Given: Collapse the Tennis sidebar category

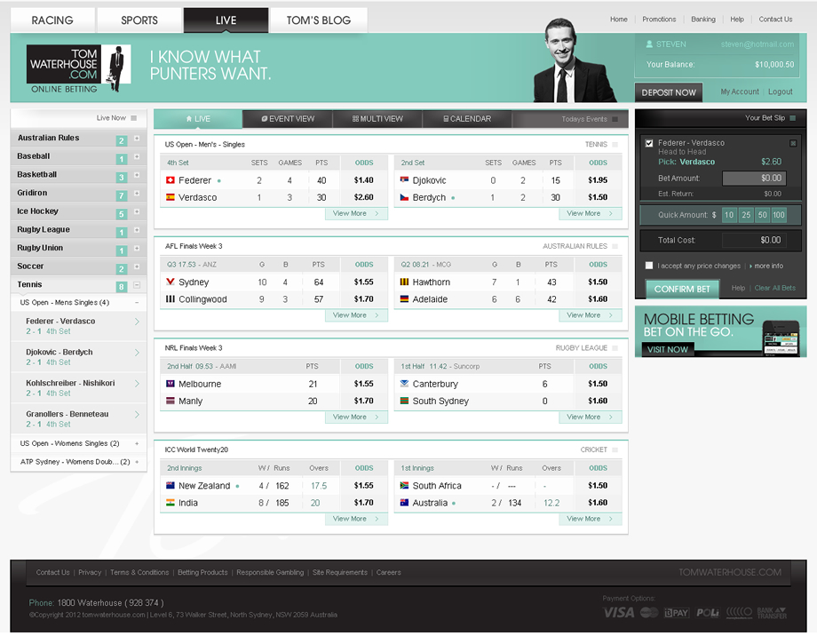Looking at the screenshot, I should (x=137, y=285).
